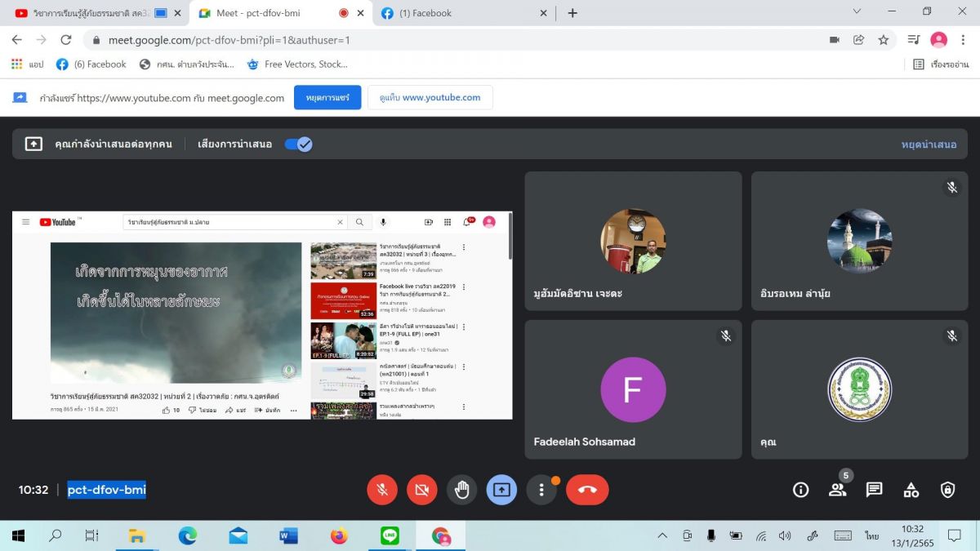Unmute the microphone in Meet
Viewport: 980px width, 551px height.
coord(381,490)
